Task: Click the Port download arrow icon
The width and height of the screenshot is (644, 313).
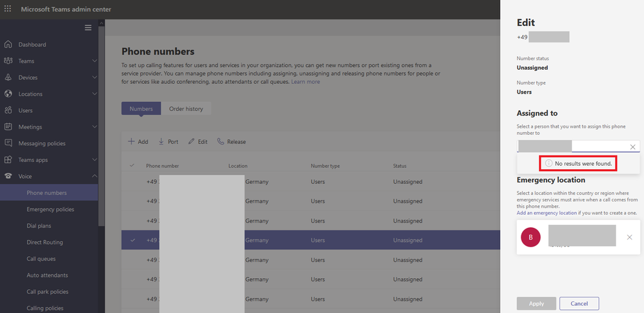Action: (161, 141)
